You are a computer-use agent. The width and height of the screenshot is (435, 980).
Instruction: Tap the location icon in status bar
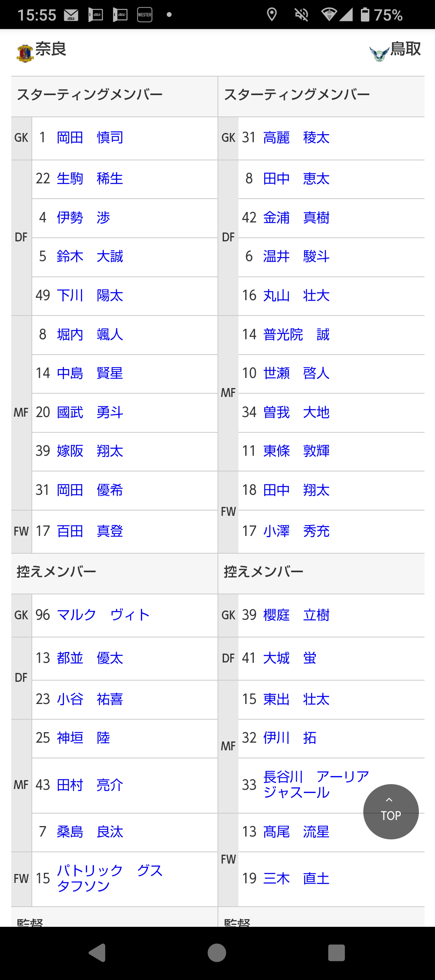[x=272, y=15]
